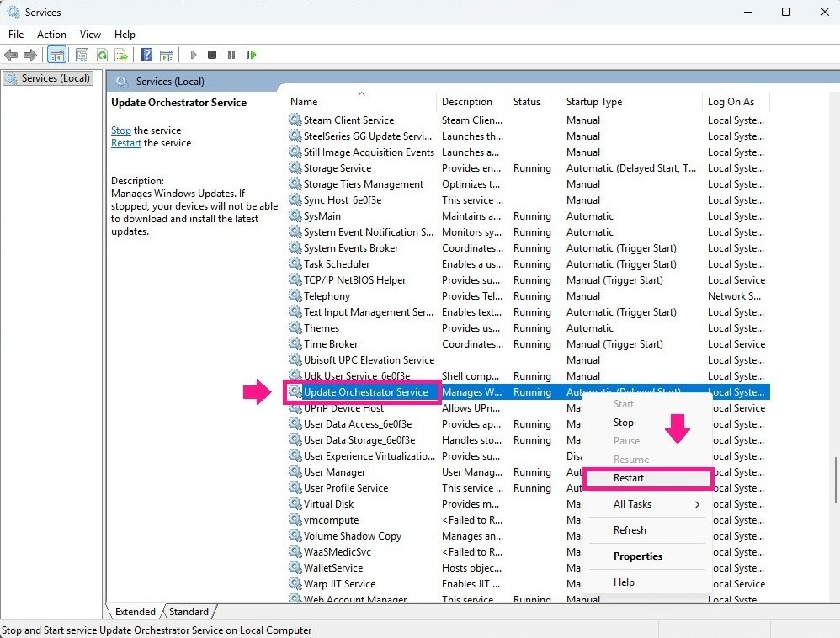Click gear icon beside WalletService

pos(295,567)
